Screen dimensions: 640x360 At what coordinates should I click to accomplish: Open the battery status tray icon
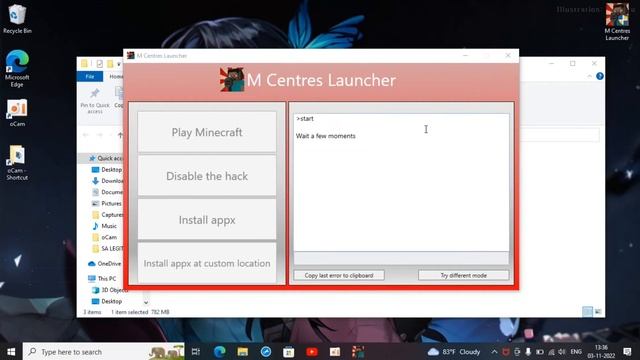click(540, 351)
